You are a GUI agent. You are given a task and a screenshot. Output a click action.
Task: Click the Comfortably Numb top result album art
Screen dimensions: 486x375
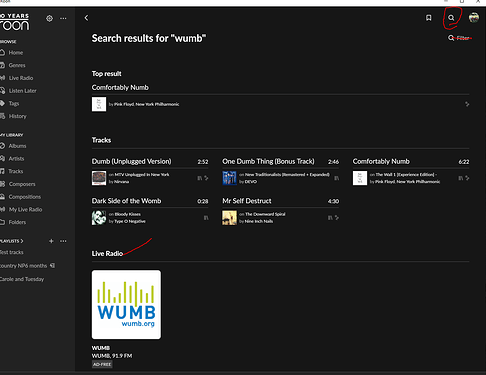99,104
